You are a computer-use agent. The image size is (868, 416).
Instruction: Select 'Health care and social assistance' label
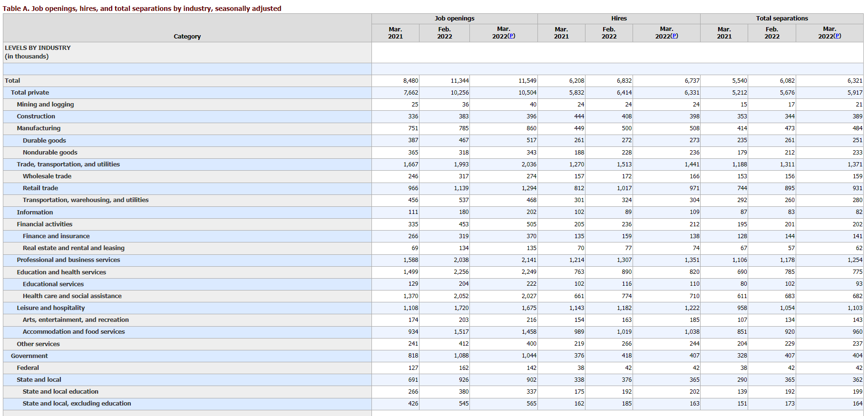[72, 296]
